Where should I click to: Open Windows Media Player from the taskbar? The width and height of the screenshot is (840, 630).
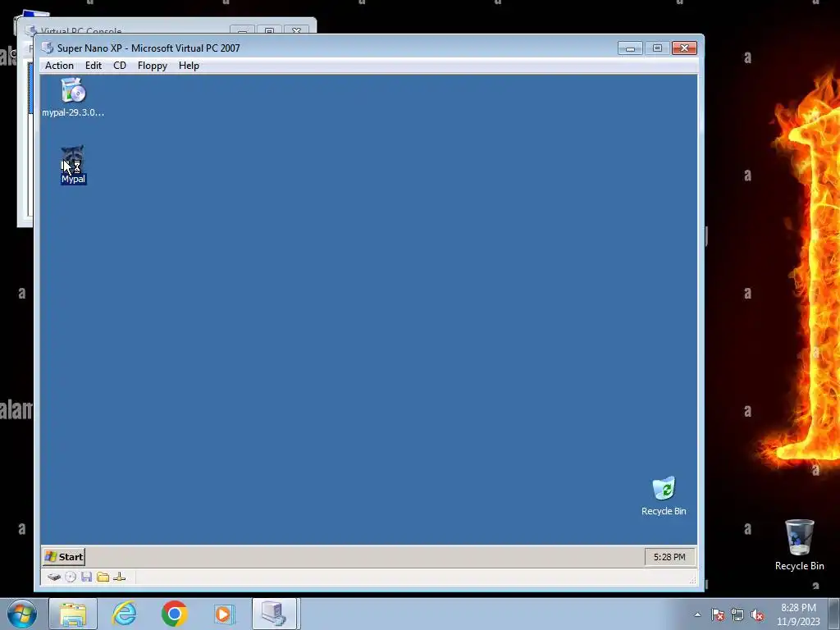pyautogui.click(x=224, y=614)
